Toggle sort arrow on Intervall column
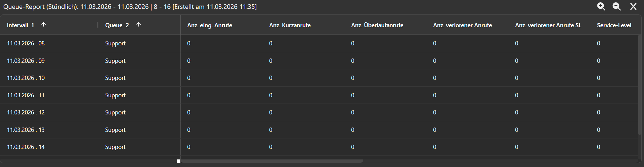The width and height of the screenshot is (644, 167). (x=43, y=25)
